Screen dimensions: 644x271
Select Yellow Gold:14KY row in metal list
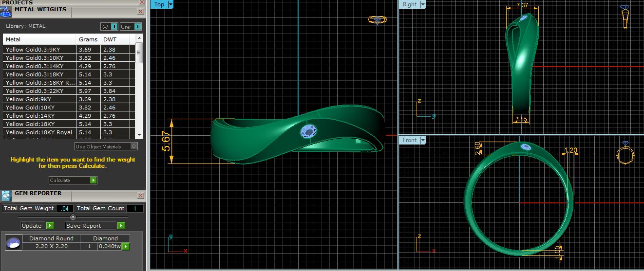point(39,116)
